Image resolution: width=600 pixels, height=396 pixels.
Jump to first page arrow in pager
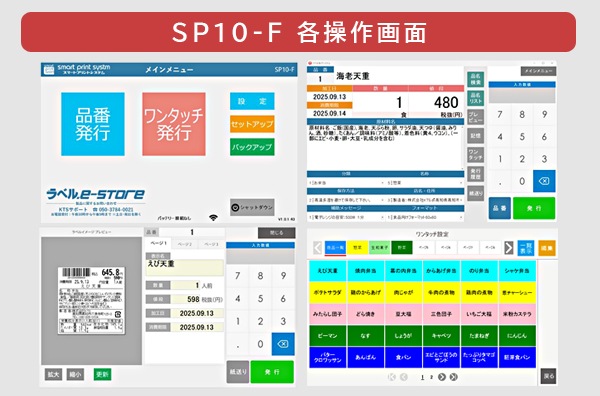[391, 377]
